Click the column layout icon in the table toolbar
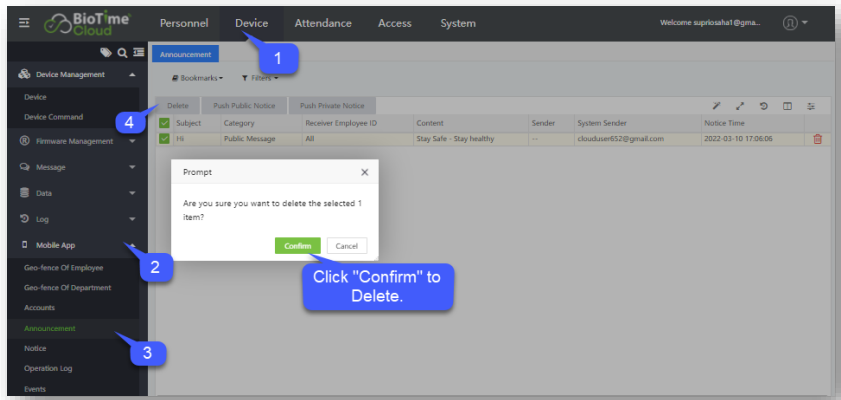The height and width of the screenshot is (400, 841). pos(788,105)
